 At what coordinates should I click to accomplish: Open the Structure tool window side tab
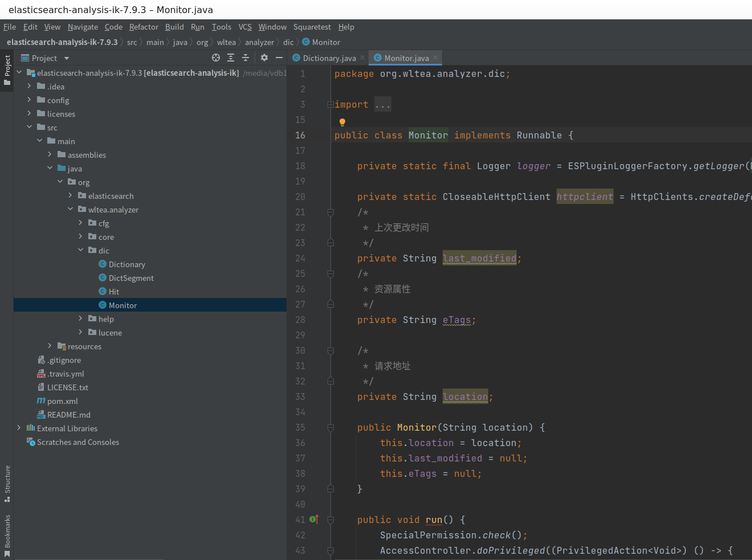(x=7, y=483)
